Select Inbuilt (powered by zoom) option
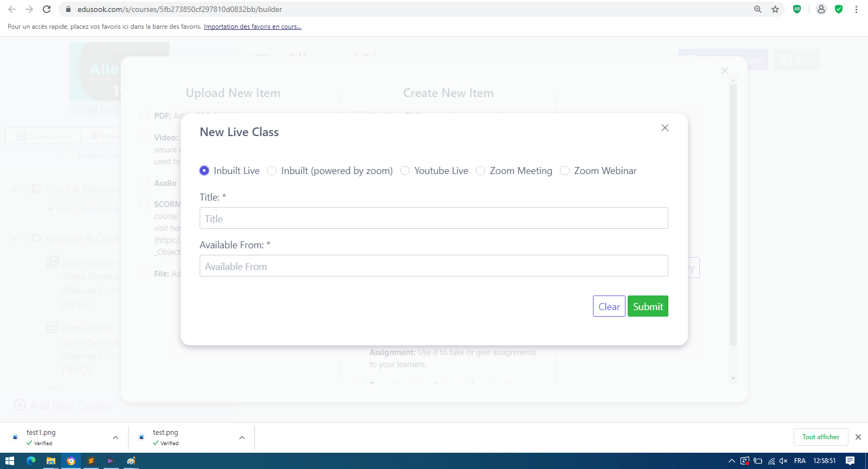 pos(272,171)
